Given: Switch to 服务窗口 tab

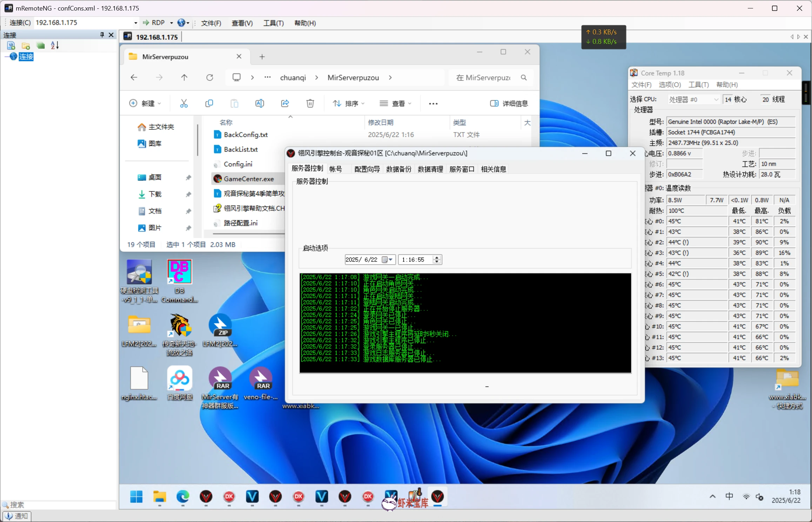Looking at the screenshot, I should pyautogui.click(x=462, y=169).
